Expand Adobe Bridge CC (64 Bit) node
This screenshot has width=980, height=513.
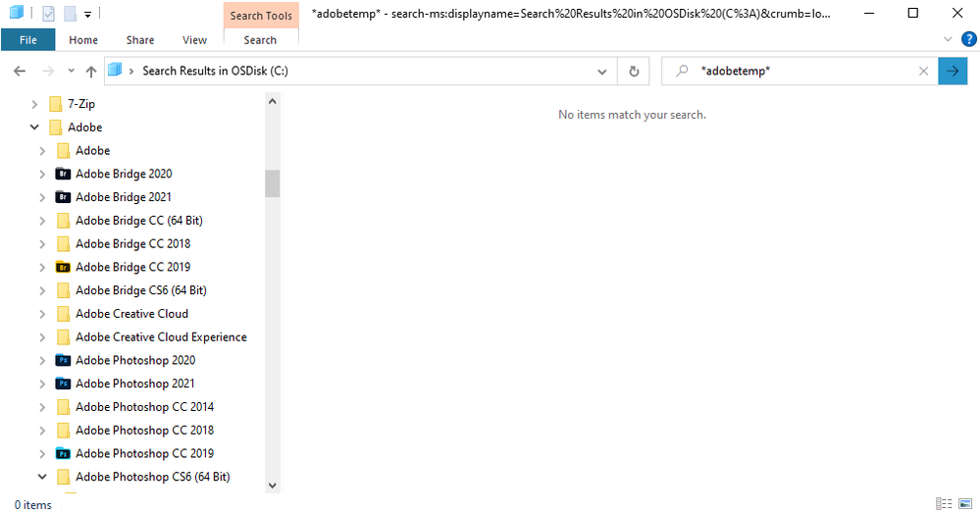(42, 222)
